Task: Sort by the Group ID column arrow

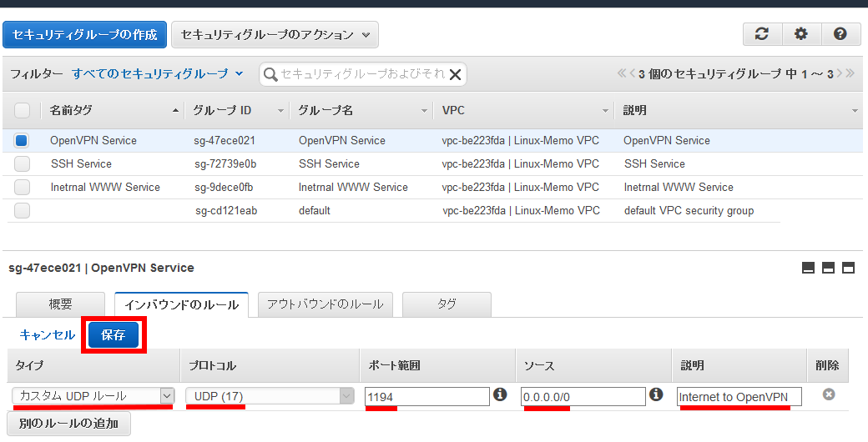Action: [x=280, y=111]
